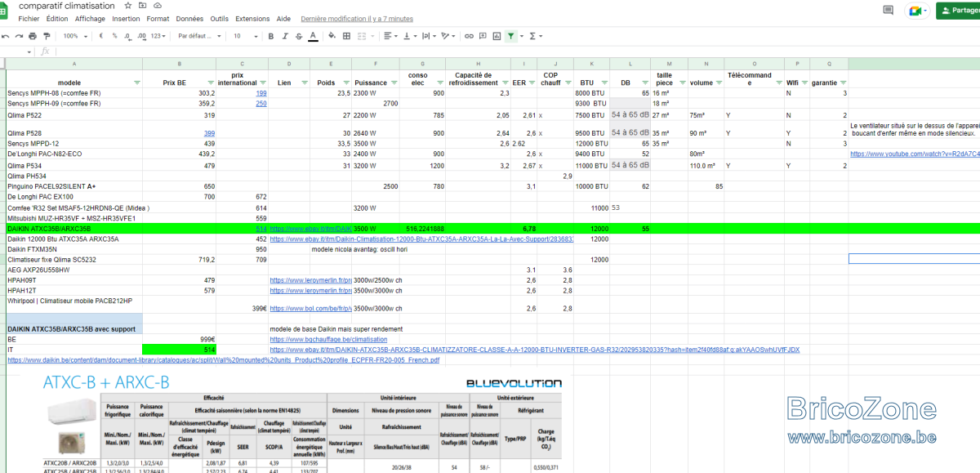Toggle bold formatting
This screenshot has width=980, height=473.
point(271,36)
